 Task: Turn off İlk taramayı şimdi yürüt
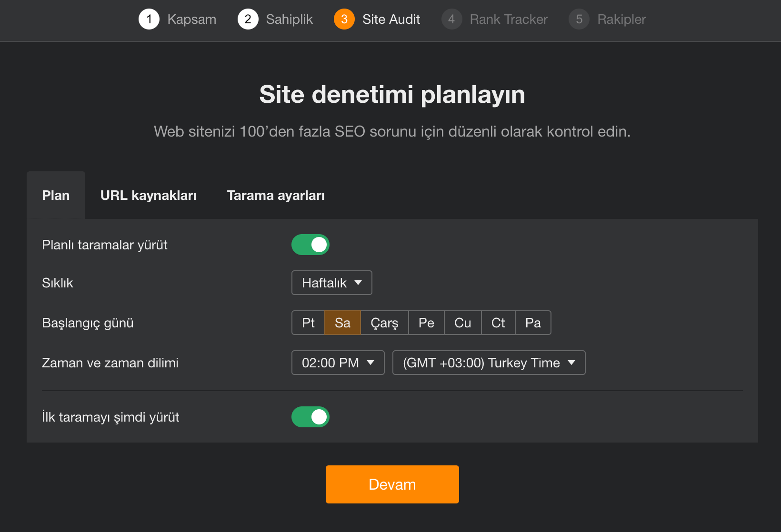click(310, 417)
